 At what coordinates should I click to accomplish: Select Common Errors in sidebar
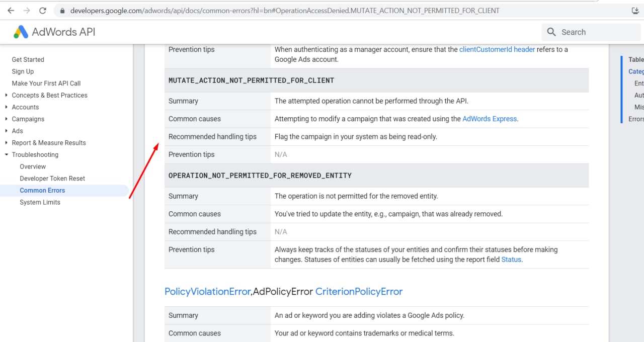42,191
